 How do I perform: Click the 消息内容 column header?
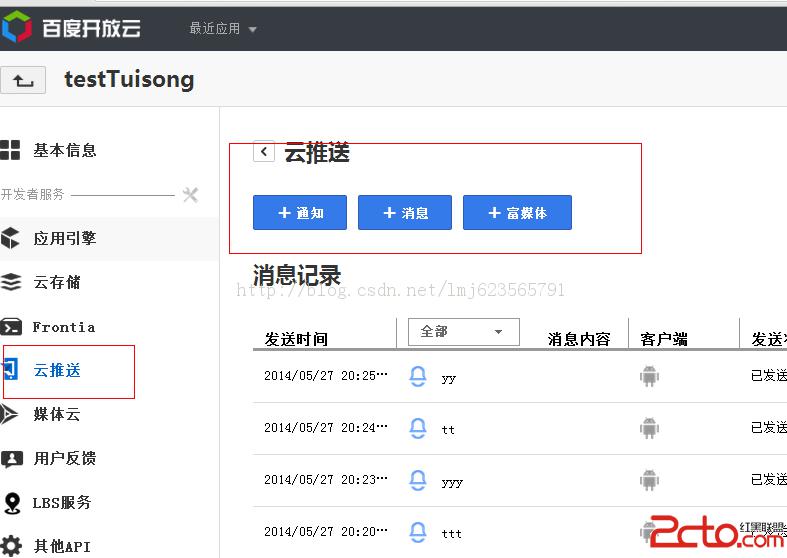(x=579, y=339)
